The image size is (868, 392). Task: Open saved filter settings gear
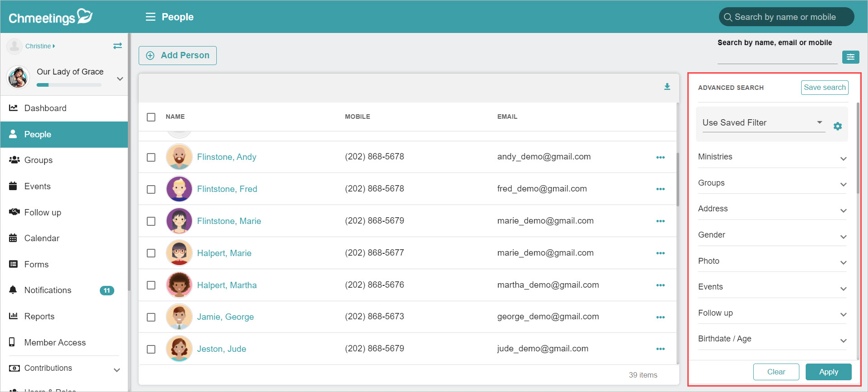pos(837,126)
